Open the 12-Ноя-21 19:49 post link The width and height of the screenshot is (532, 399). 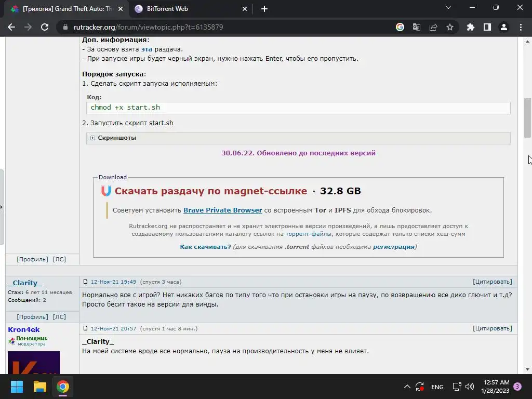[113, 282]
